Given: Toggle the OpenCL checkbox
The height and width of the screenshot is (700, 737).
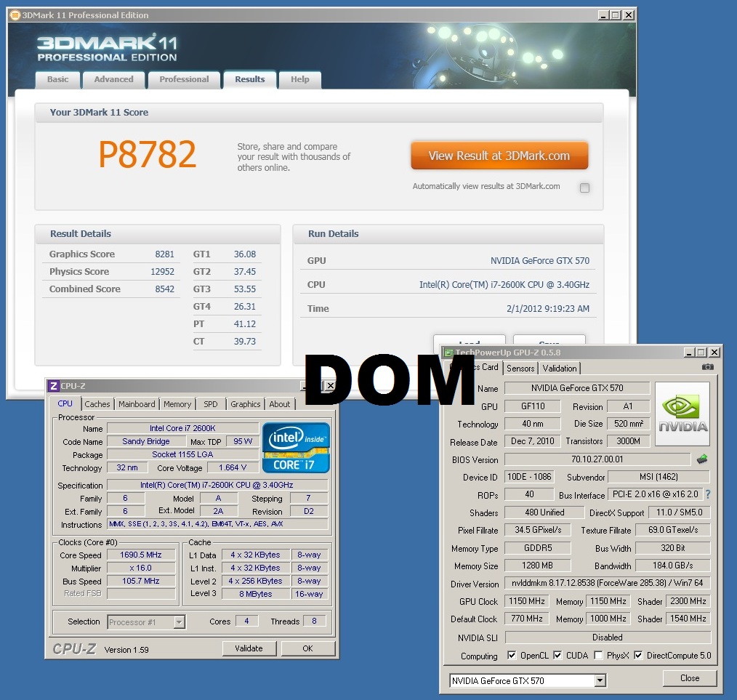Looking at the screenshot, I should tap(512, 656).
